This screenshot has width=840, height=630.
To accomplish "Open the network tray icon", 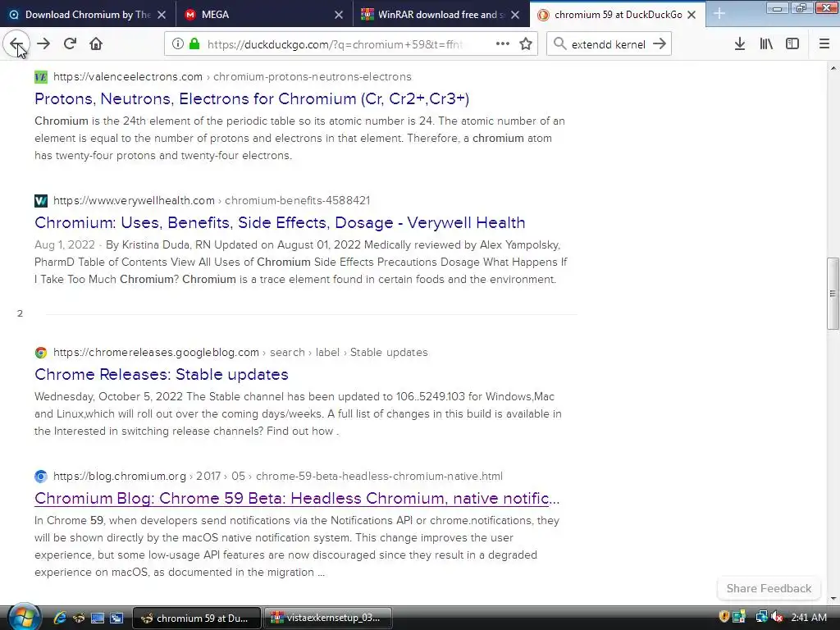I will tap(760, 617).
